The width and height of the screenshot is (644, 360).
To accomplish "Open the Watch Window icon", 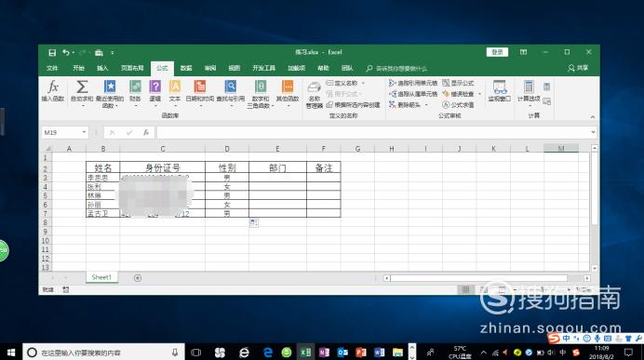I will click(499, 91).
